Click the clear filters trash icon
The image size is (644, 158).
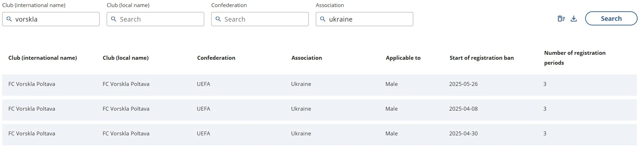coord(561,19)
